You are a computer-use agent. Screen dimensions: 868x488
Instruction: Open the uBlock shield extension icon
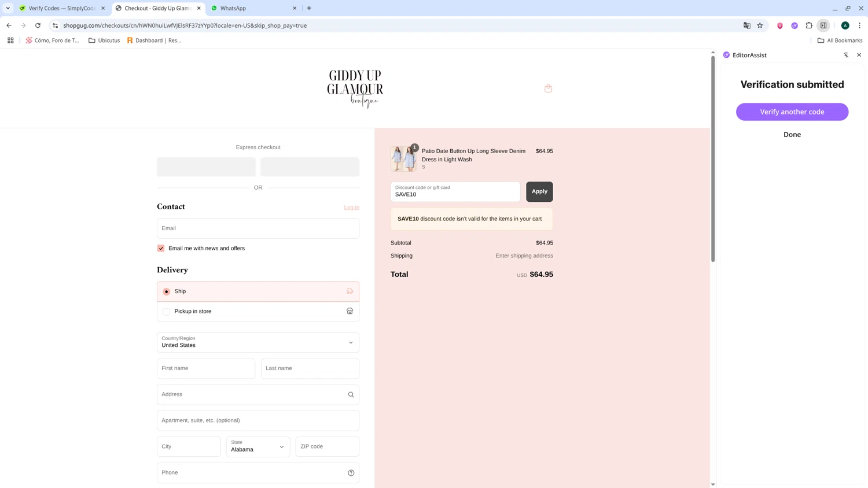point(780,25)
